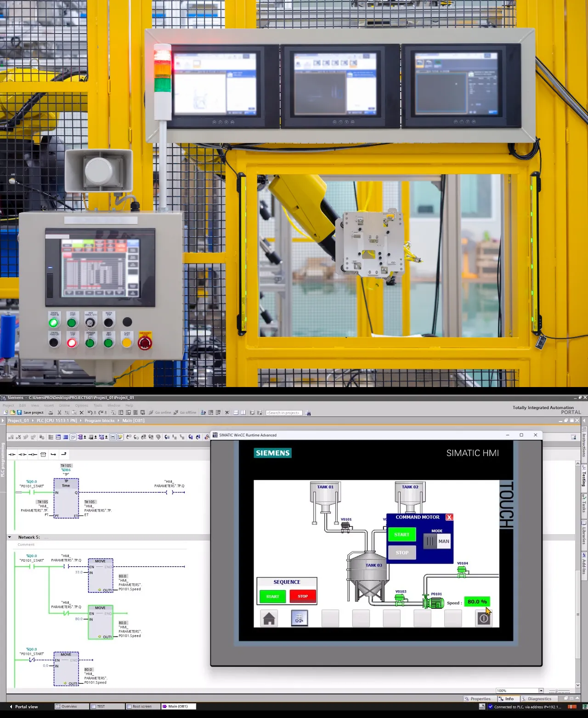Insert a normally closed contact
588x718 pixels.
(x=23, y=455)
